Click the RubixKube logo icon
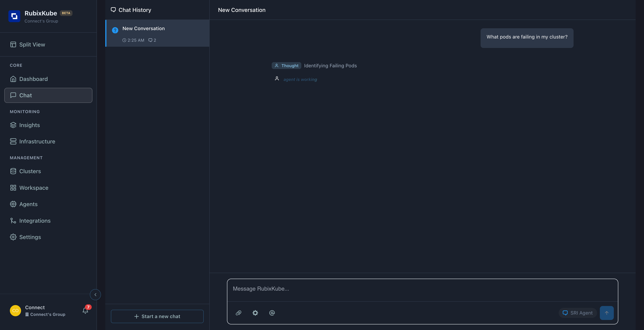Image resolution: width=644 pixels, height=330 pixels. pyautogui.click(x=14, y=16)
